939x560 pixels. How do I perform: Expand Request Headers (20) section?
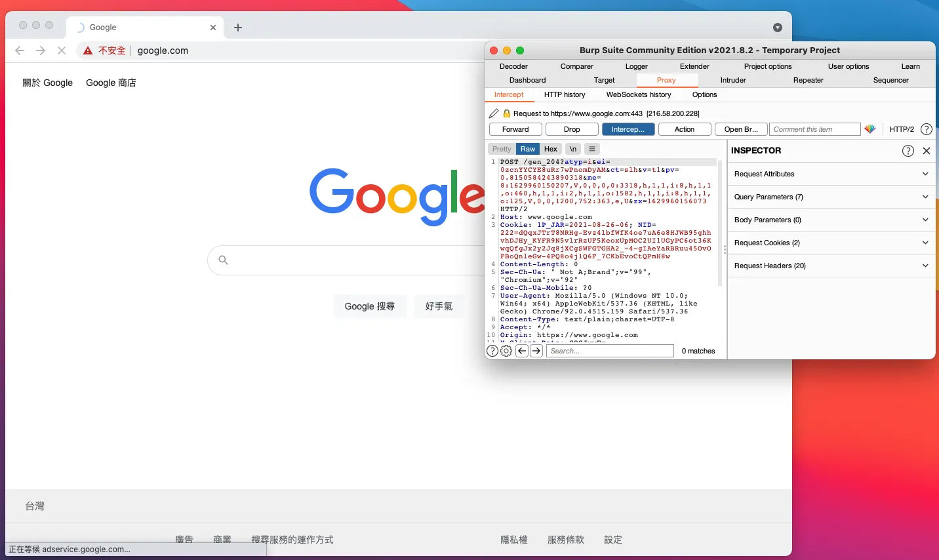click(831, 266)
